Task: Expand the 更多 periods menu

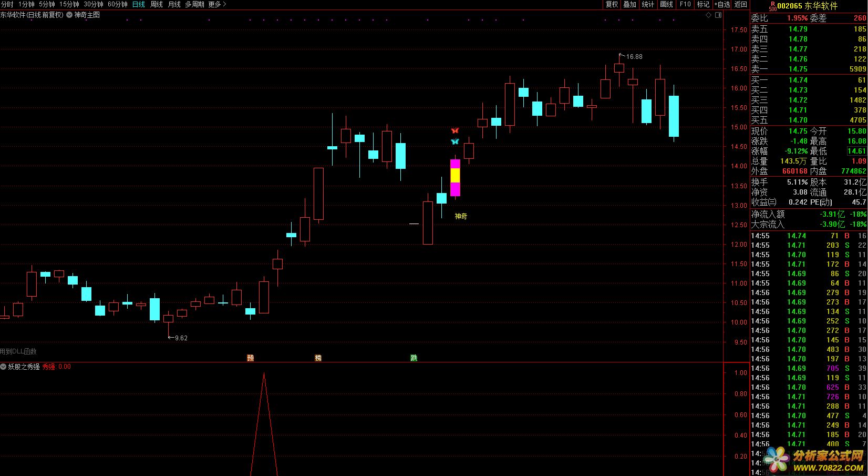Action: click(217, 4)
